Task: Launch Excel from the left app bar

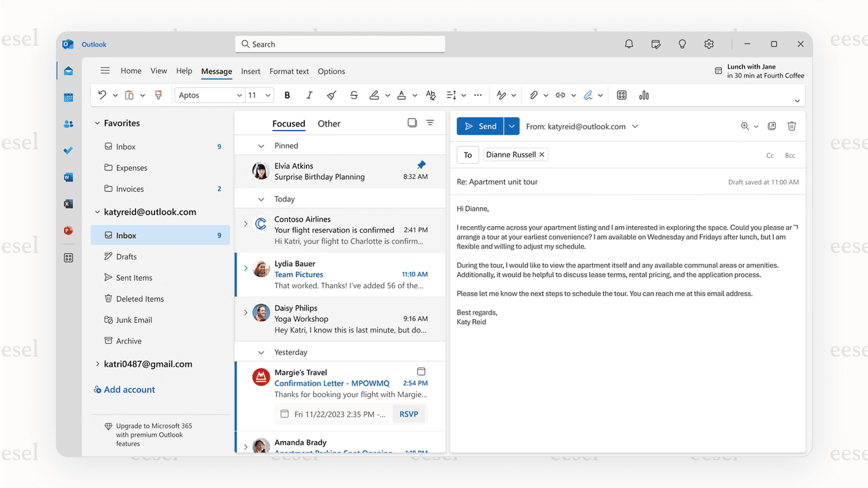Action: (68, 203)
